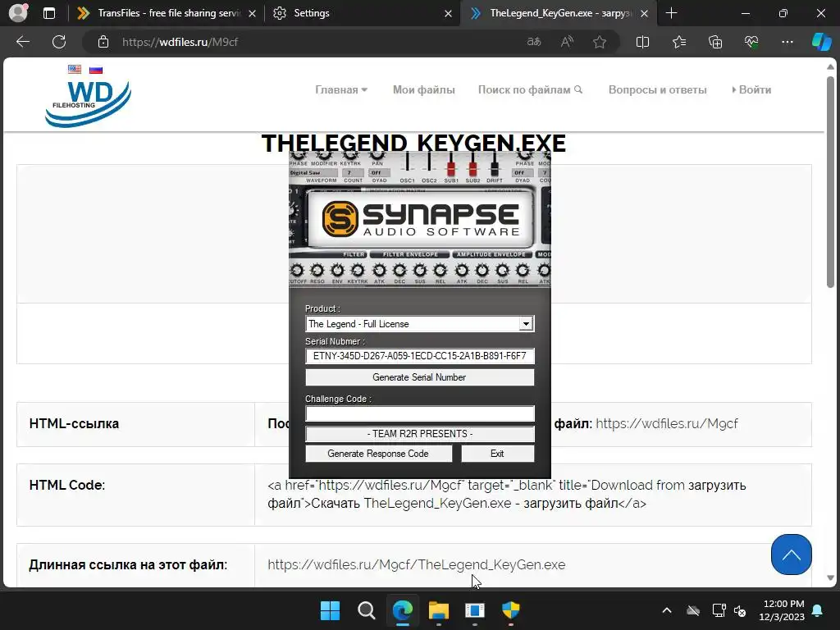Open the Collections panel
Screen dimensions: 840x630
[715, 42]
